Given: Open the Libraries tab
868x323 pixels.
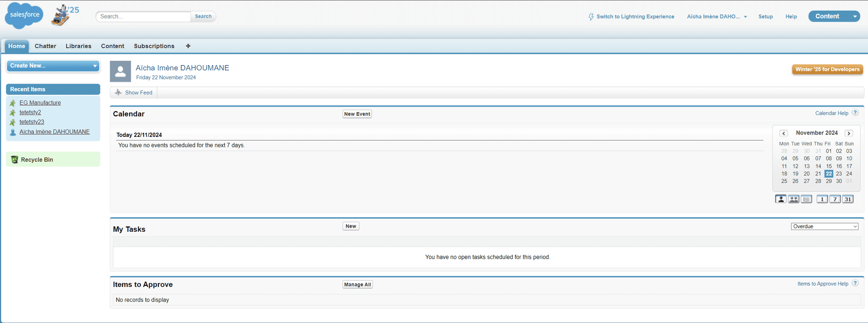Looking at the screenshot, I should pyautogui.click(x=78, y=46).
